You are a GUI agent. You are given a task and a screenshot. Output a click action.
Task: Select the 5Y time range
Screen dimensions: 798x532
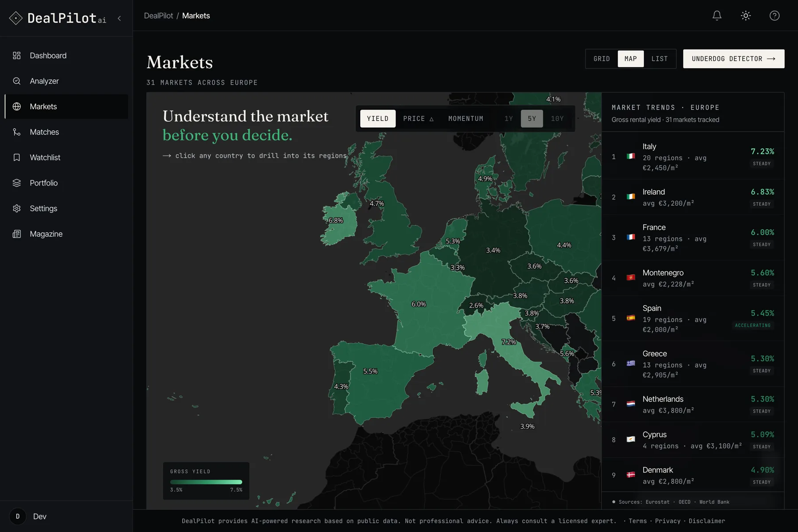(532, 119)
